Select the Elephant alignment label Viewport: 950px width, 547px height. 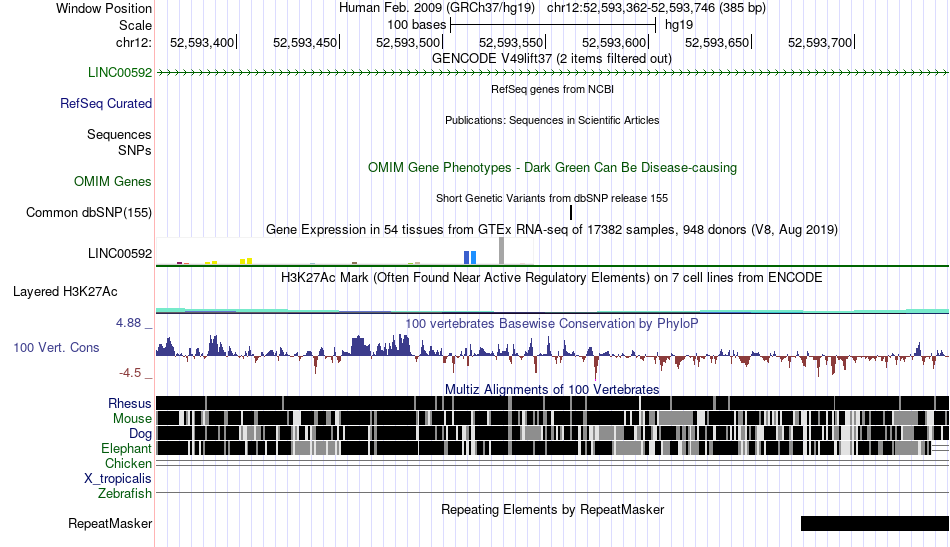click(126, 449)
